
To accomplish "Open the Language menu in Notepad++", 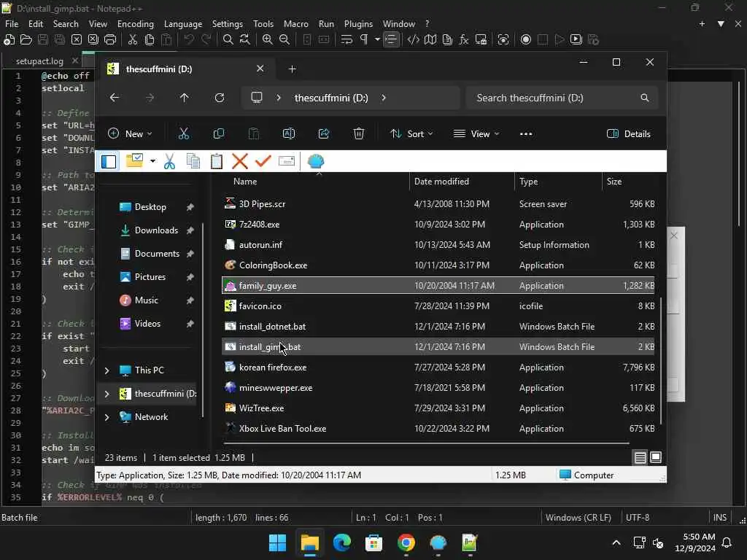I will [183, 24].
